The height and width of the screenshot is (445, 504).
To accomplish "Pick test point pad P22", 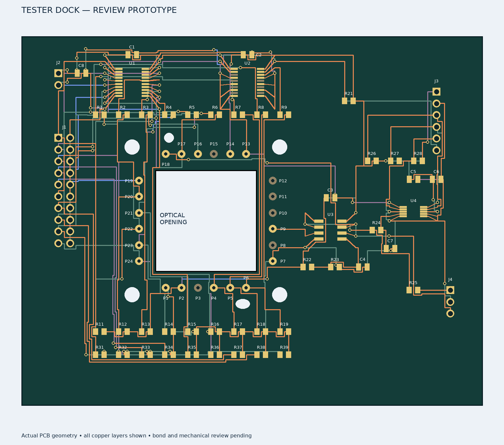I will (x=139, y=229).
